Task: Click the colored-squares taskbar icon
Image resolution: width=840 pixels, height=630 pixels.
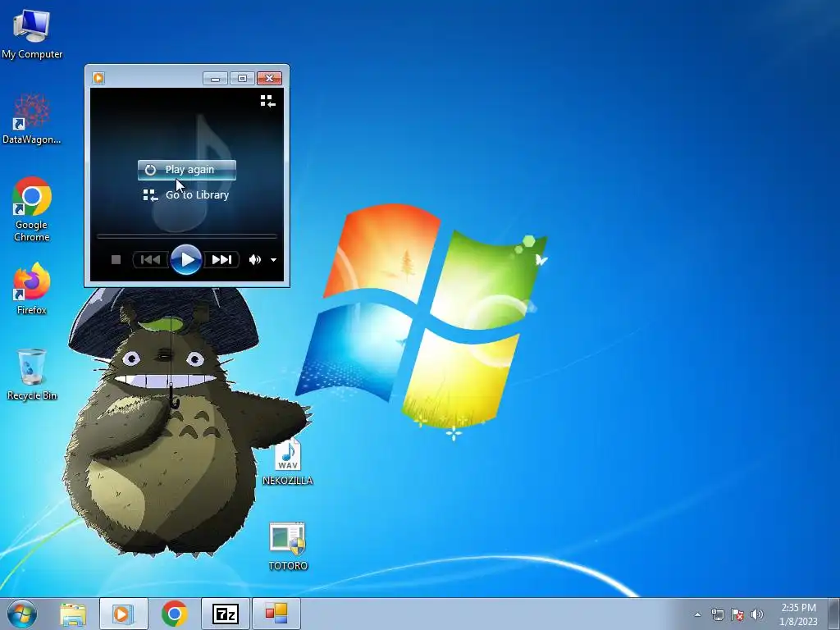Action: click(x=276, y=614)
